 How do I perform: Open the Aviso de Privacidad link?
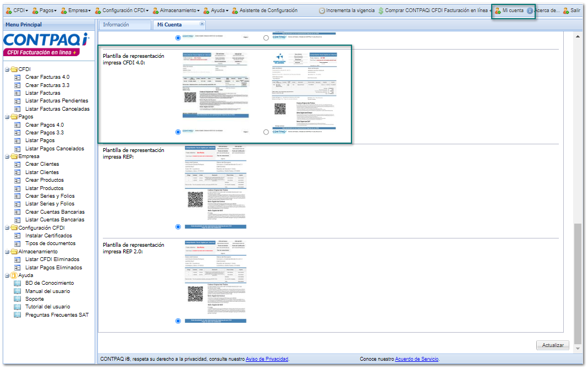[x=267, y=359]
